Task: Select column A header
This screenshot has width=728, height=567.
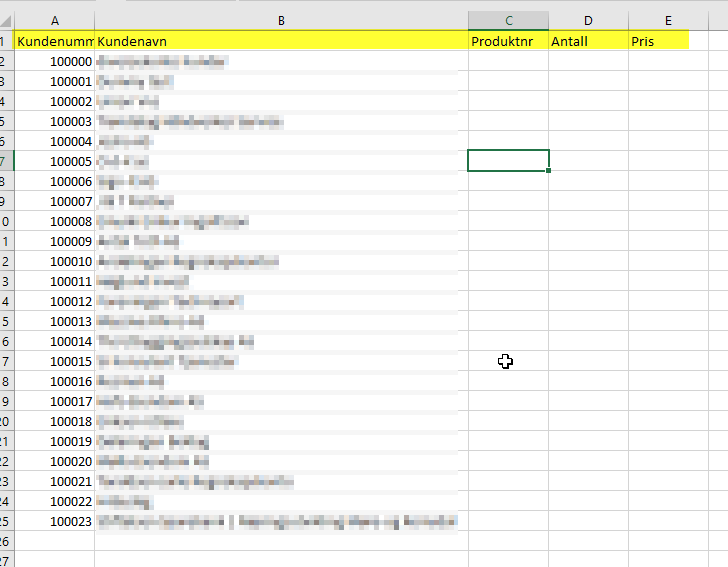Action: [x=54, y=20]
